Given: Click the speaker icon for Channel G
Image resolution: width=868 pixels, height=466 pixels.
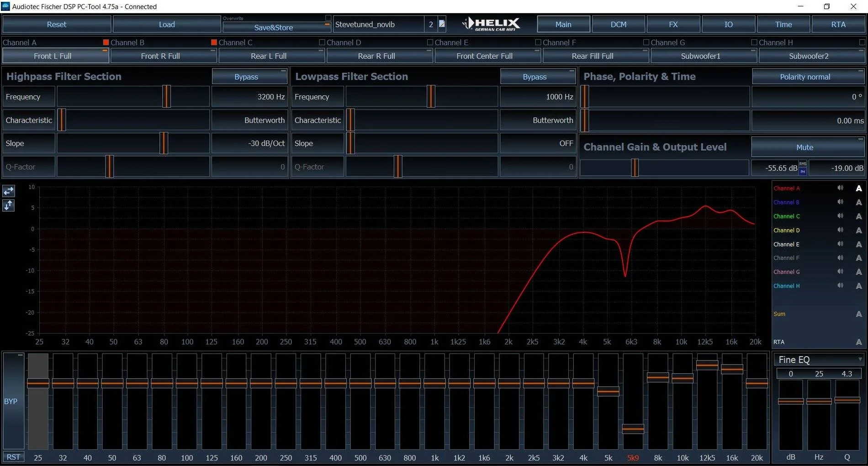Looking at the screenshot, I should click(840, 272).
